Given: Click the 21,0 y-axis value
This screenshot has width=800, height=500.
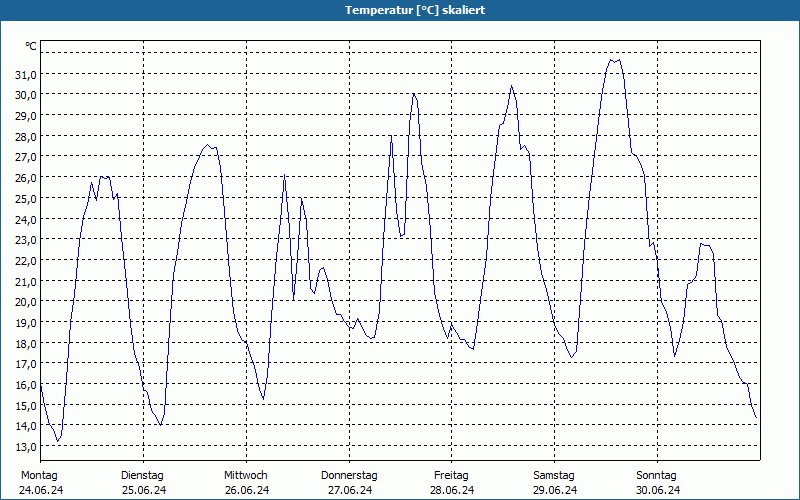Looking at the screenshot, I should [26, 282].
